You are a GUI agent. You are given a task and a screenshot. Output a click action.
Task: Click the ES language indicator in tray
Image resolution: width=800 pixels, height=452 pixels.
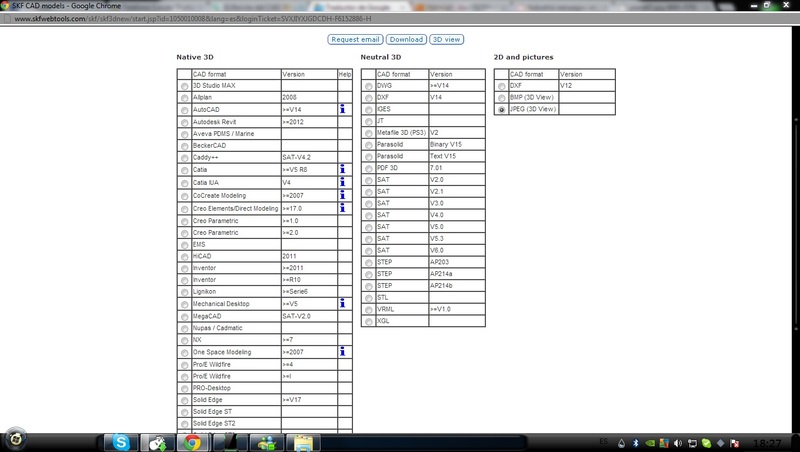[x=604, y=441]
